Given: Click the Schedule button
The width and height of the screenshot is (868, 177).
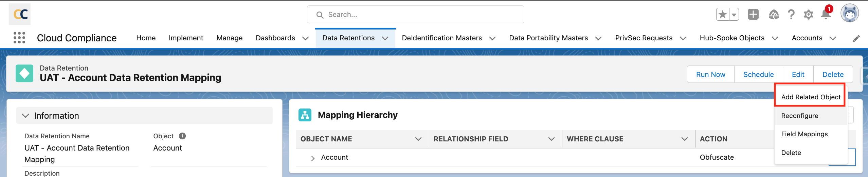Looking at the screenshot, I should point(758,75).
